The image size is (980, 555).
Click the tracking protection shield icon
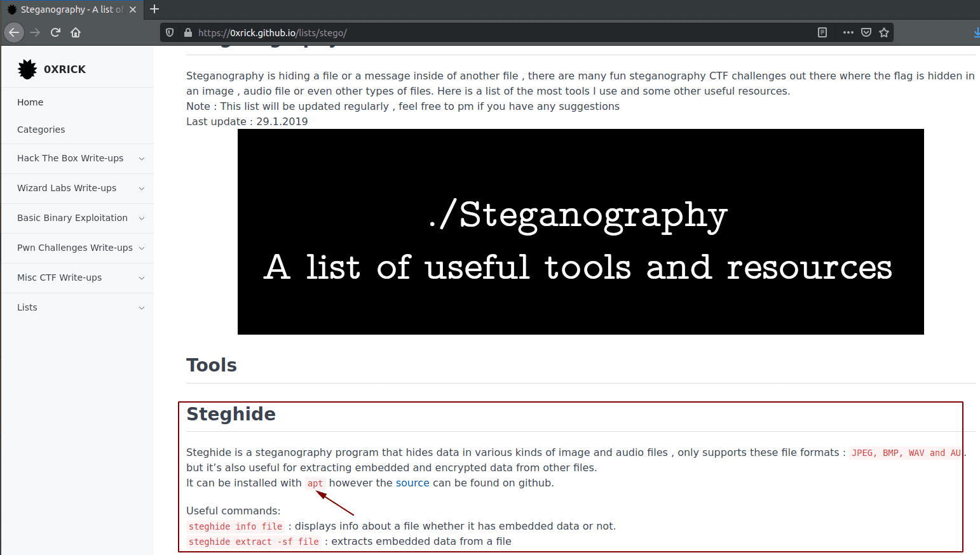[x=170, y=32]
